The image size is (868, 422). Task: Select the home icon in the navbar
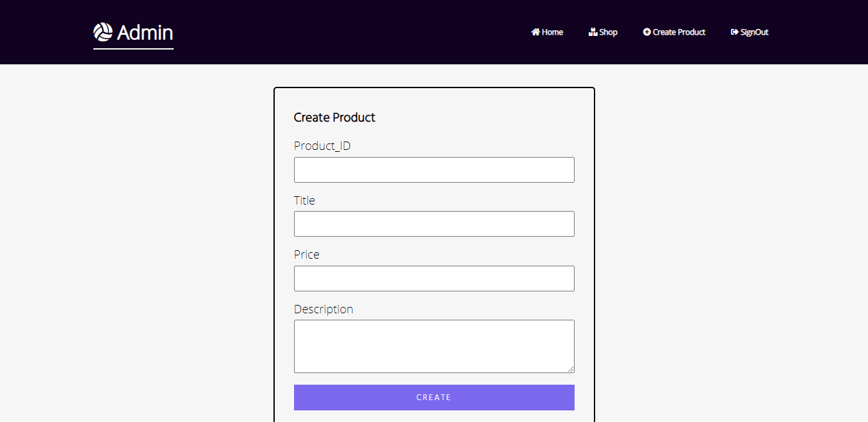click(x=535, y=32)
